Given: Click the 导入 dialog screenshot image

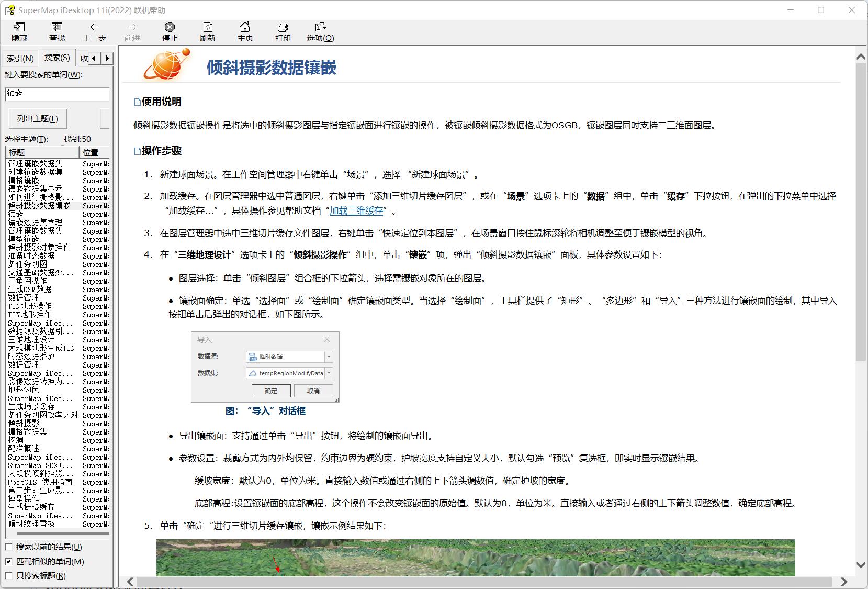Looking at the screenshot, I should coord(265,367).
